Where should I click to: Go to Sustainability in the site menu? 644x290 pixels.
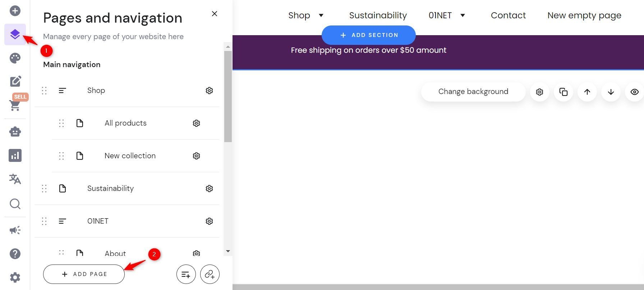pos(378,15)
